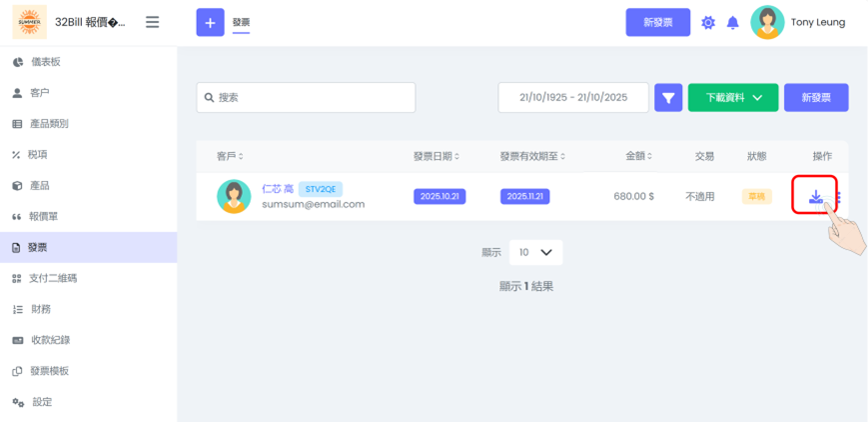Click the 新發票 button in top header
The width and height of the screenshot is (868, 422).
[657, 23]
